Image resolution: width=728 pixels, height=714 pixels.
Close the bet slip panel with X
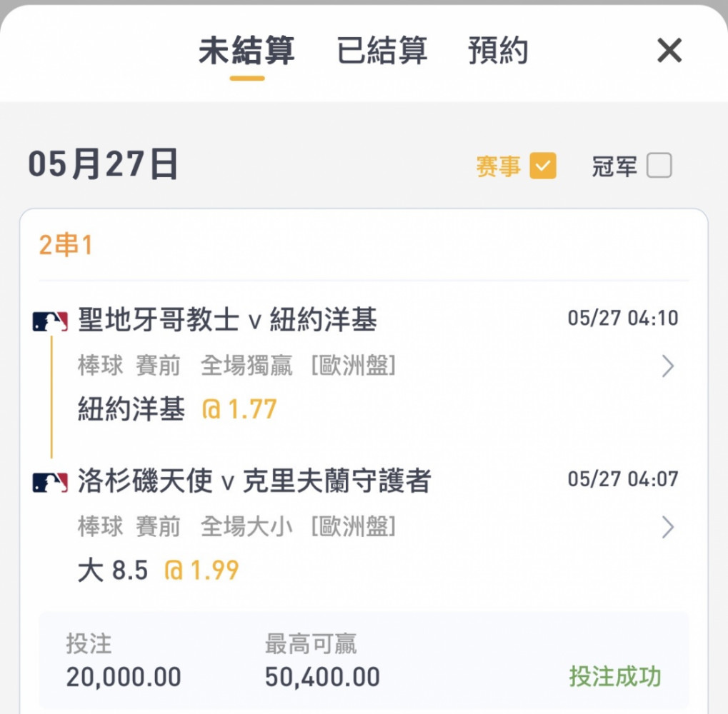click(669, 50)
